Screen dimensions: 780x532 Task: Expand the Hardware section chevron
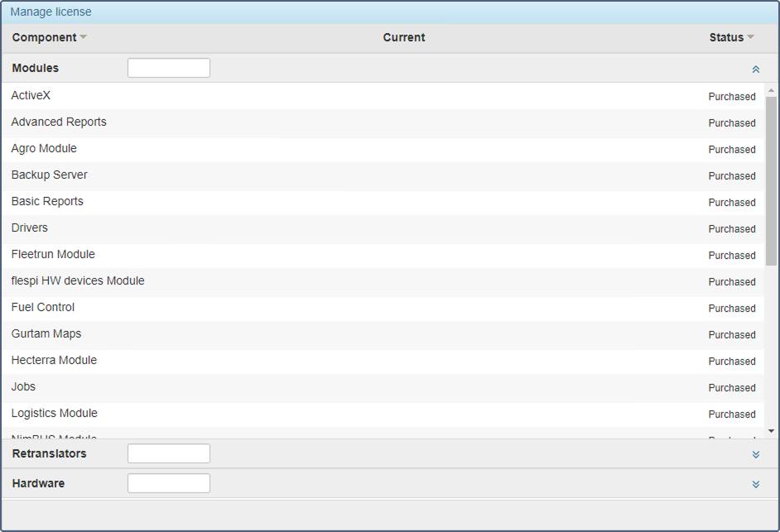tap(755, 484)
